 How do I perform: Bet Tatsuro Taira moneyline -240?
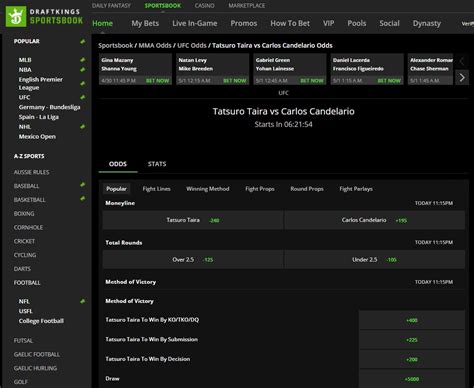(193, 220)
